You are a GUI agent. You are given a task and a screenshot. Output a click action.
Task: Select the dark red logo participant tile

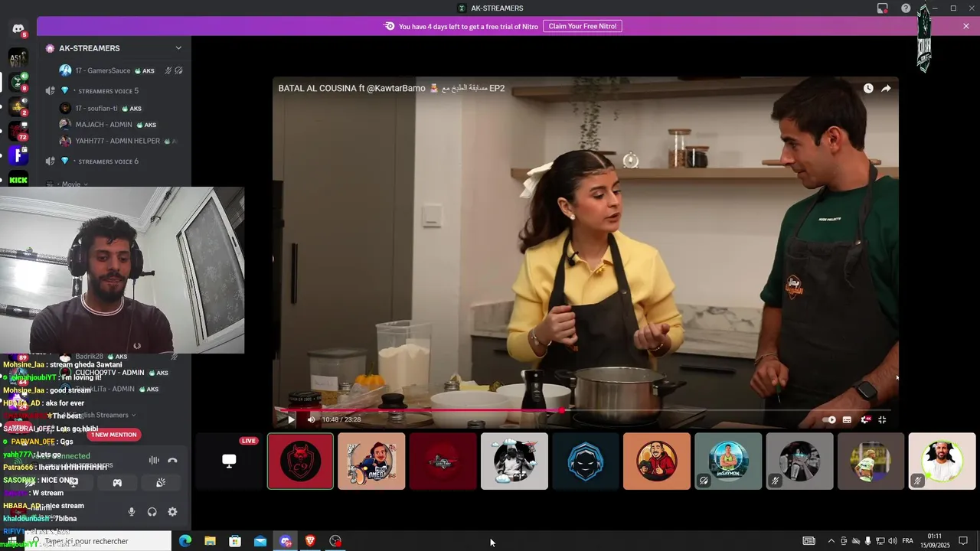[x=443, y=461]
